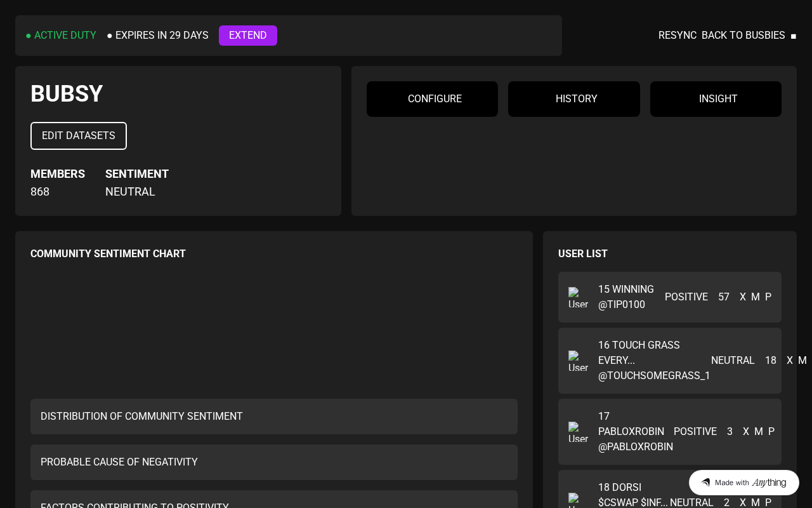Click the X icon in PABLOXROBIN row
Screen dimensions: 812x508
click(746, 432)
